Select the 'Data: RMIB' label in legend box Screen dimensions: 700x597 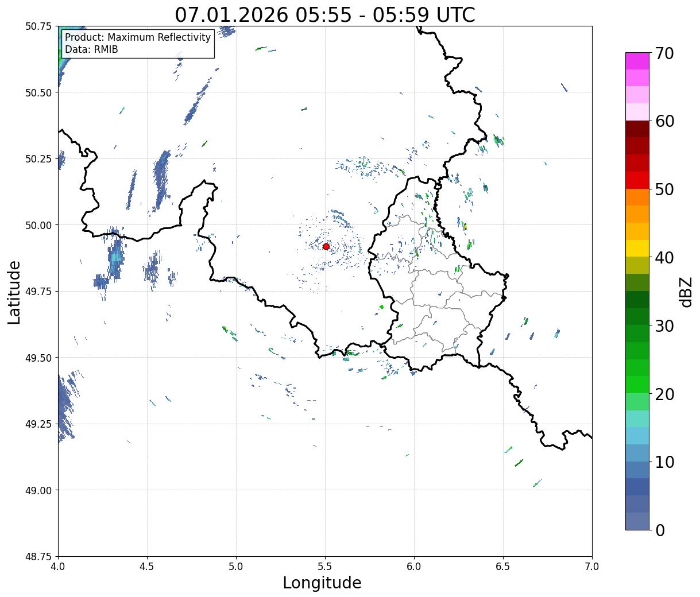coord(91,50)
